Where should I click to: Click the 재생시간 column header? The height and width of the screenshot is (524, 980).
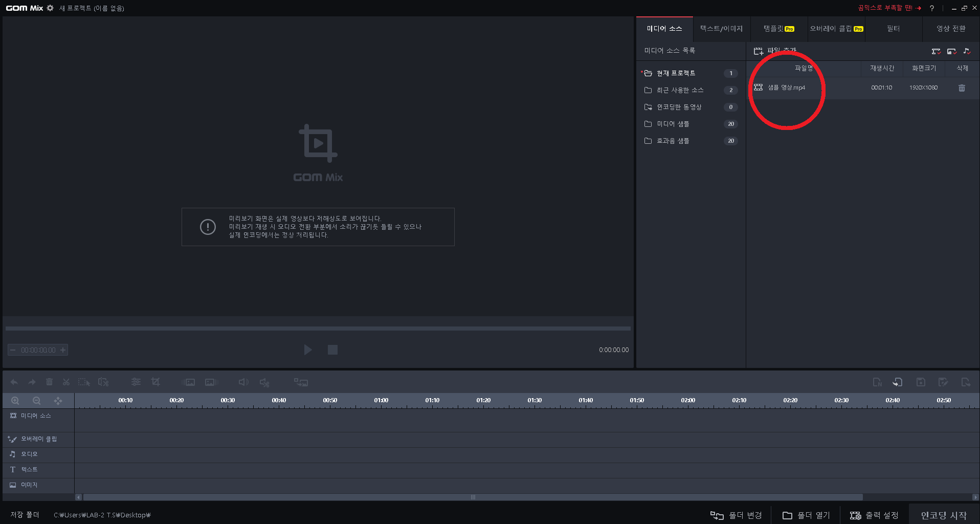(x=882, y=68)
